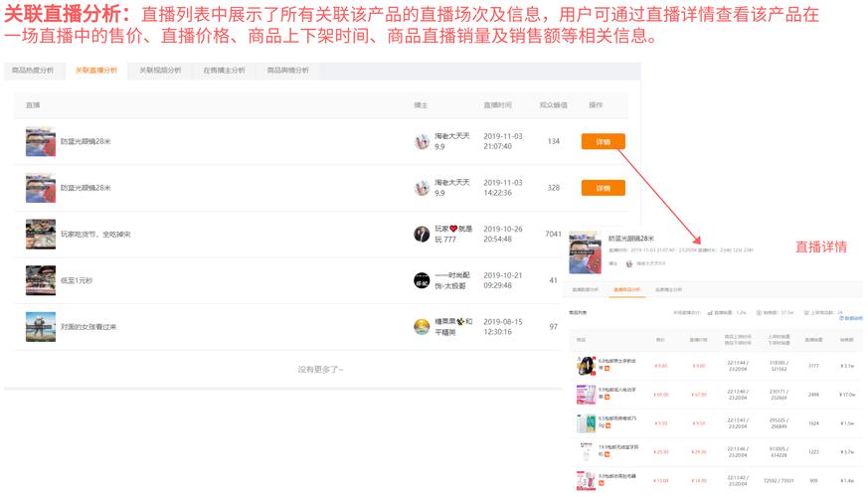The height and width of the screenshot is (497, 868).
Task: Click timestamp 2019-10-26 20:54:48
Action: click(x=503, y=235)
